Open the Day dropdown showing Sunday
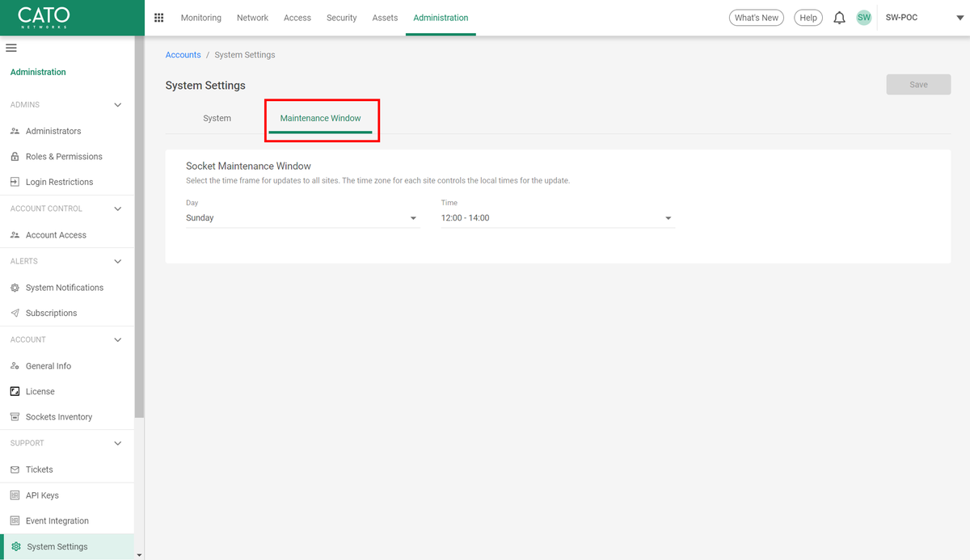 tap(302, 218)
